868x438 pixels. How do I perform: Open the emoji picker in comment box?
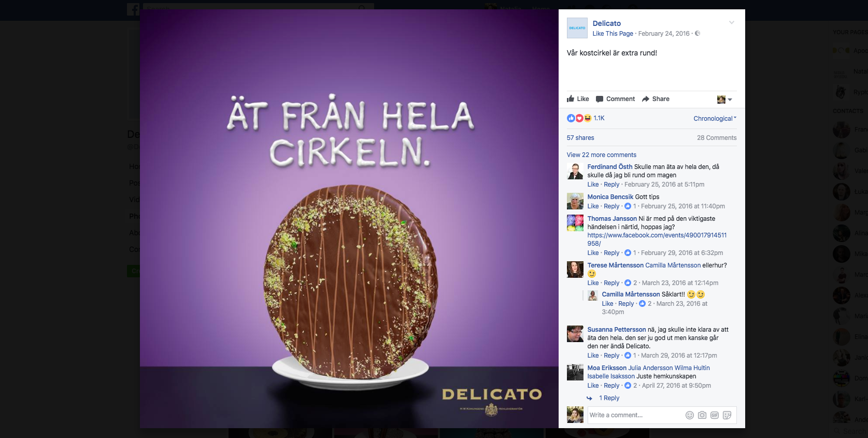pos(690,415)
